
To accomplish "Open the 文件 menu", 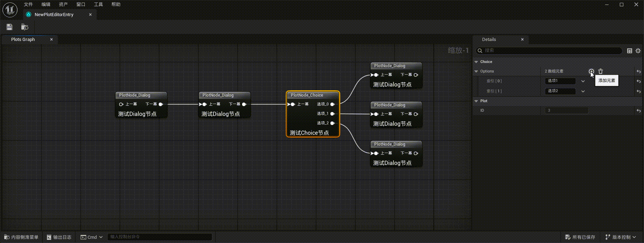I will [x=28, y=5].
